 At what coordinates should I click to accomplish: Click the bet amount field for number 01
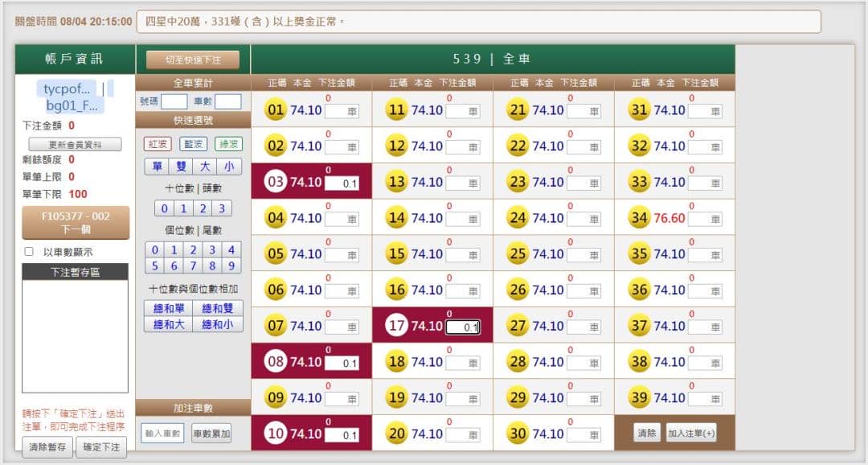coord(342,111)
